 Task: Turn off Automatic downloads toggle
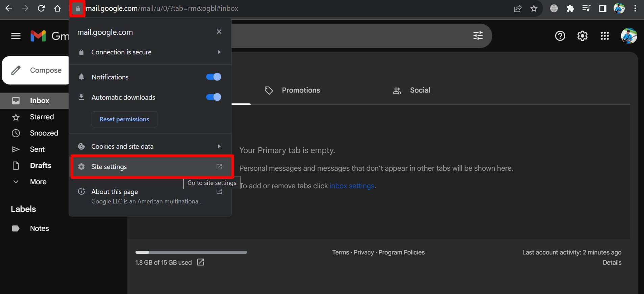pos(214,97)
